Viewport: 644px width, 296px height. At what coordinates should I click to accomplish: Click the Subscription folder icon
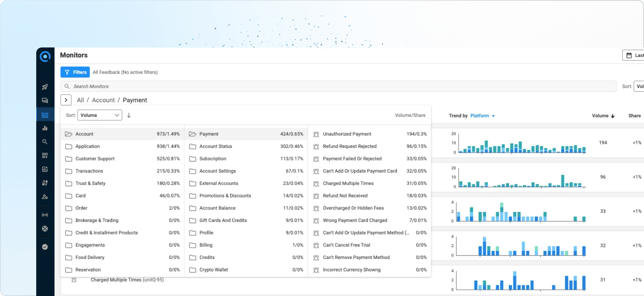coord(193,159)
